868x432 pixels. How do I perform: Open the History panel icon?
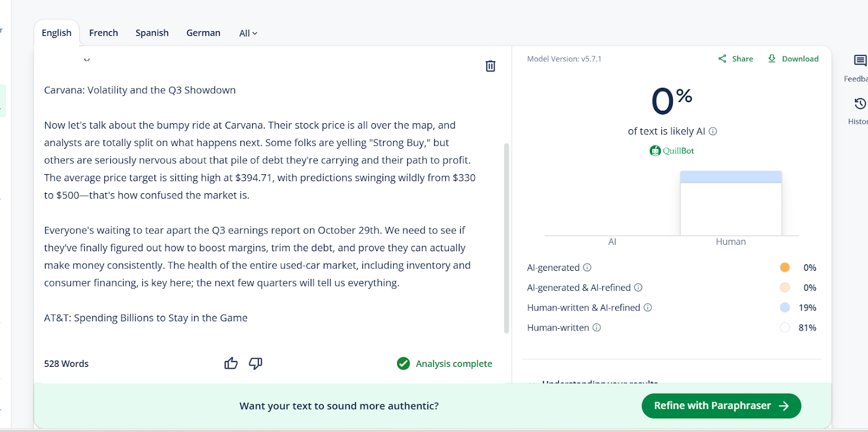pos(860,104)
